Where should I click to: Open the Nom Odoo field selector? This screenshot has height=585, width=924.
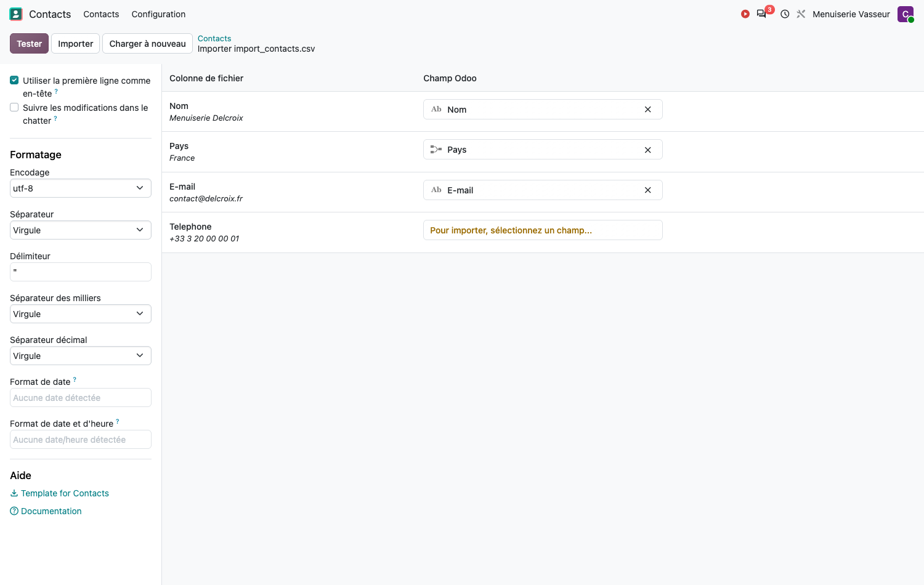pos(543,110)
